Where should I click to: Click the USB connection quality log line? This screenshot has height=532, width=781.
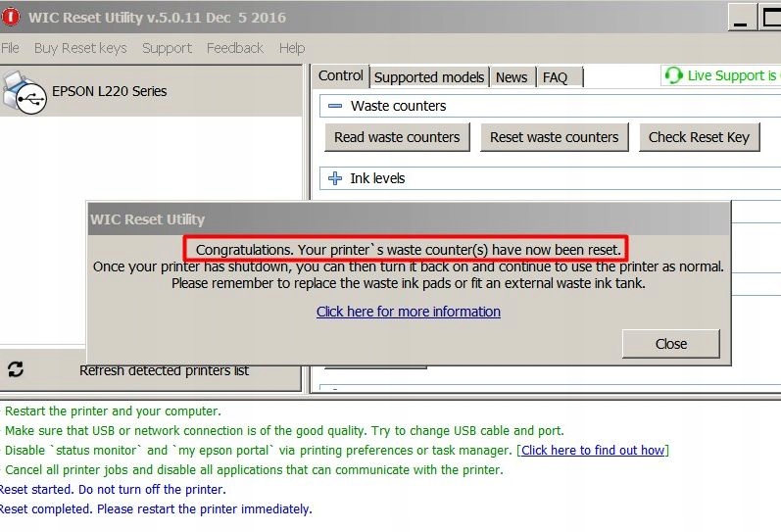tap(284, 430)
